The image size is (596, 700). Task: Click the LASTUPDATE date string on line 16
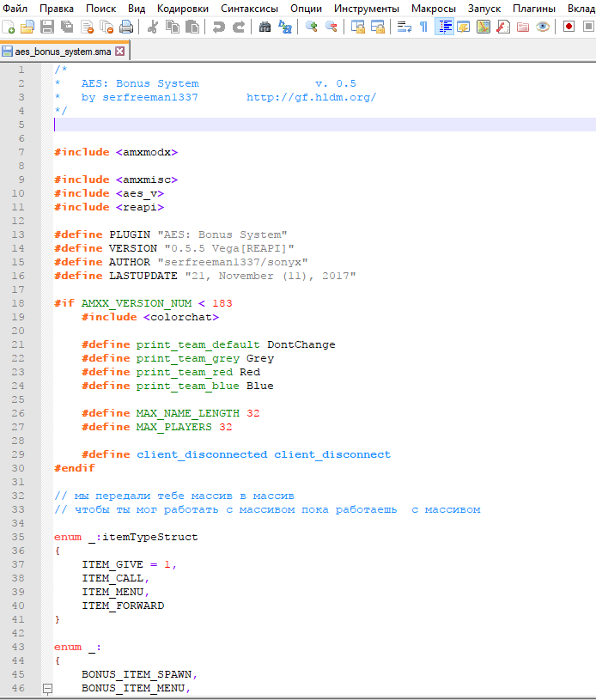click(271, 276)
